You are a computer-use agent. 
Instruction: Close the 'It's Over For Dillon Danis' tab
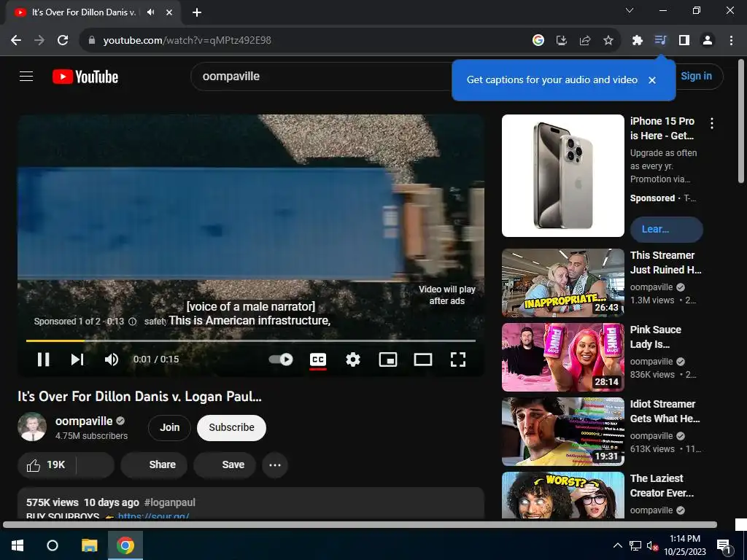click(x=169, y=12)
